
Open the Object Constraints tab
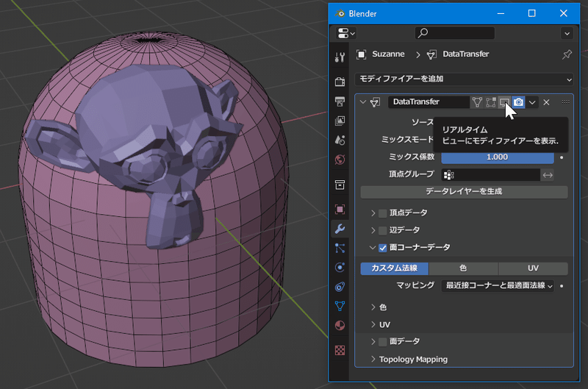coord(340,287)
